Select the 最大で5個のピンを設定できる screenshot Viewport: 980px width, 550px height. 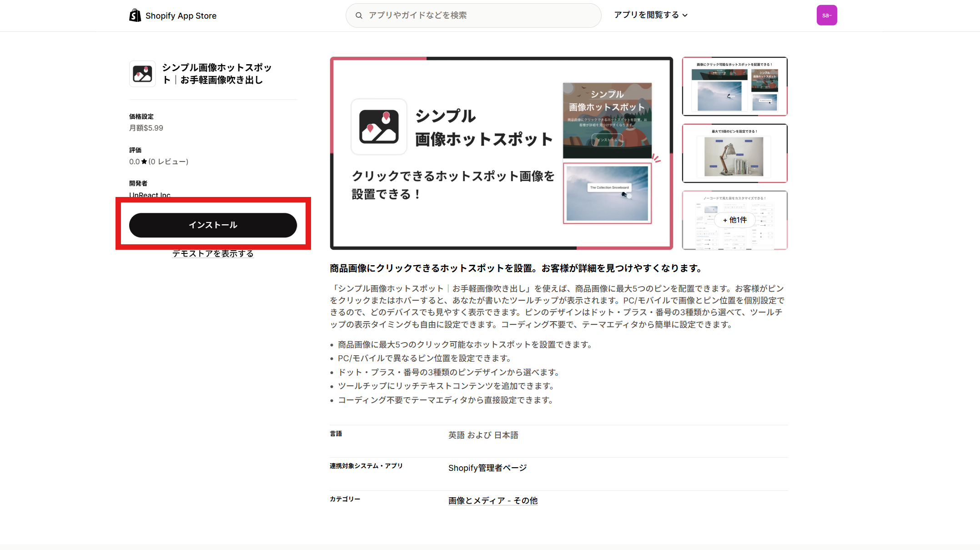[735, 153]
